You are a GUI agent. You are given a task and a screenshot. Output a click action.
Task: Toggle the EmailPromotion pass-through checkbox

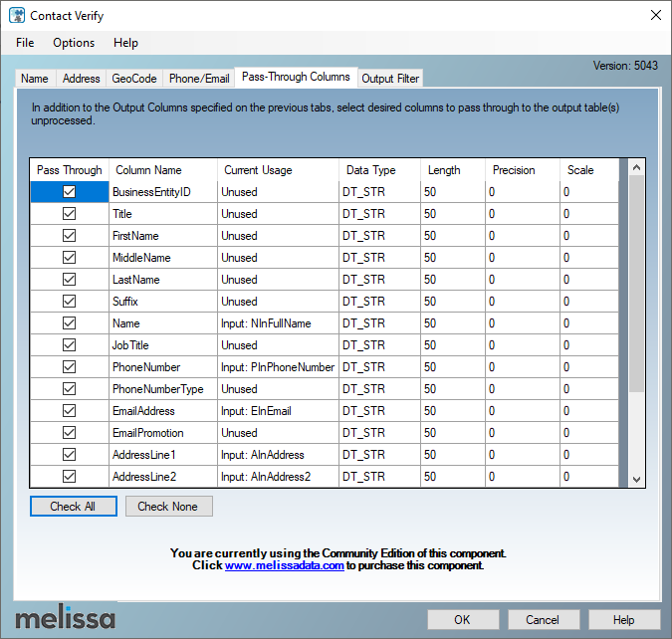pyautogui.click(x=69, y=432)
